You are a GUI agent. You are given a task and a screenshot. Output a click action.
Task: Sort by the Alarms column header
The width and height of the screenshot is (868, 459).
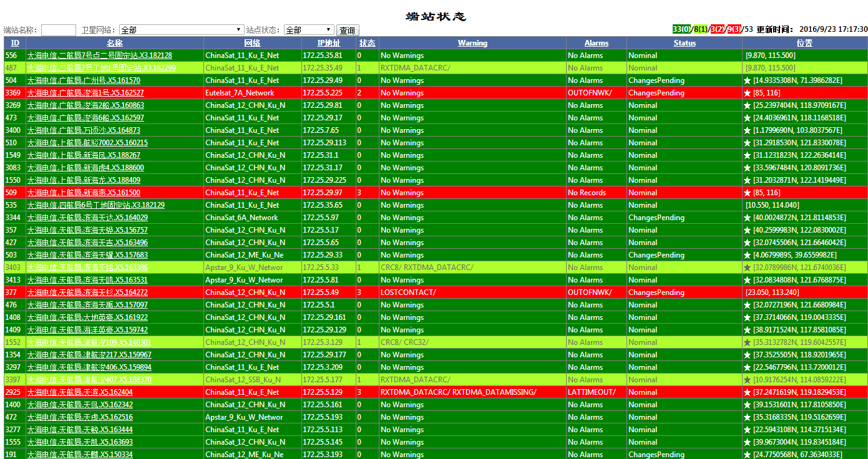point(597,43)
